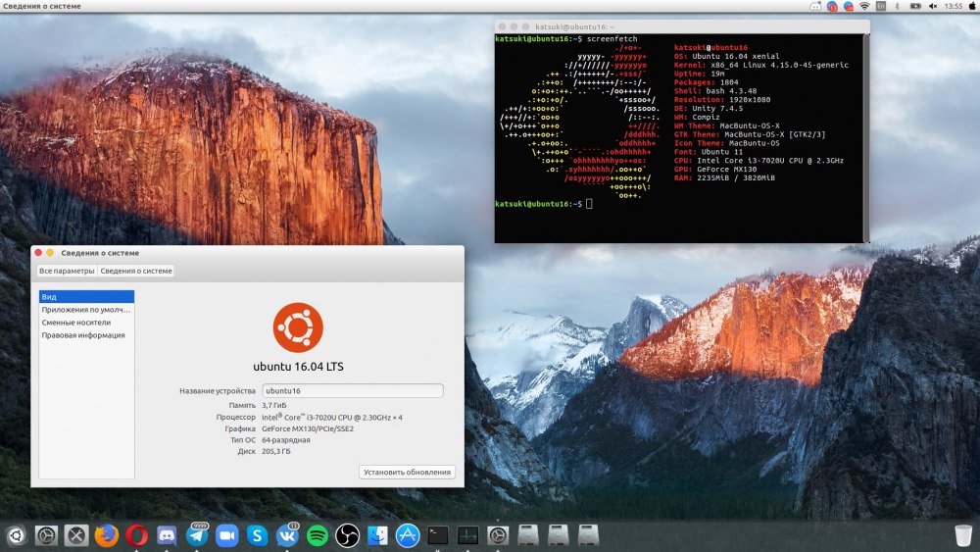Open Skype from the dock

click(257, 535)
